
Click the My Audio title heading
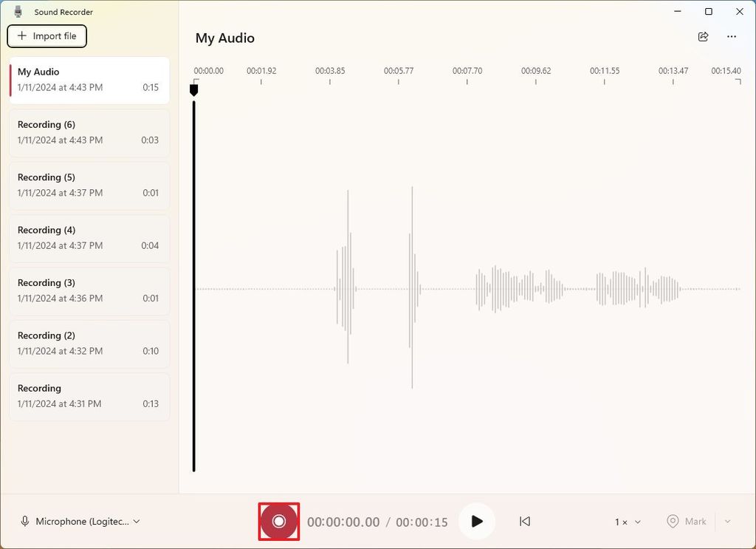click(224, 38)
